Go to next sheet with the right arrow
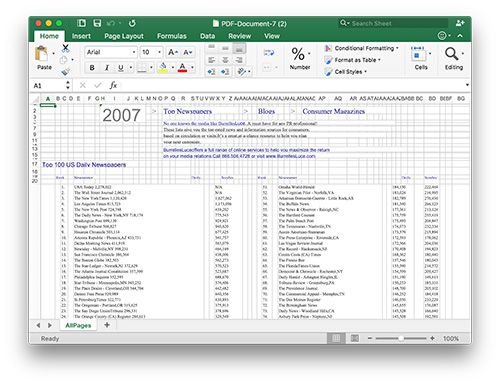The image size is (500, 385). (x=50, y=325)
